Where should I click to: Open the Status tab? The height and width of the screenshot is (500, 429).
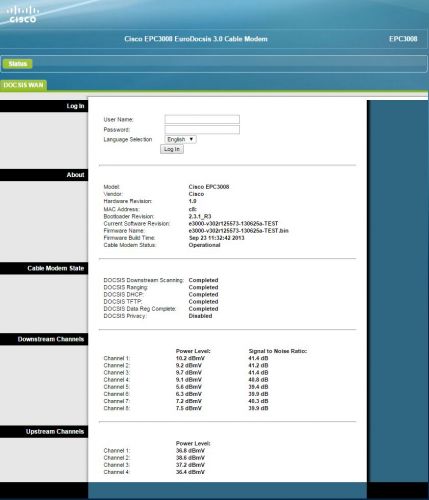(x=18, y=64)
